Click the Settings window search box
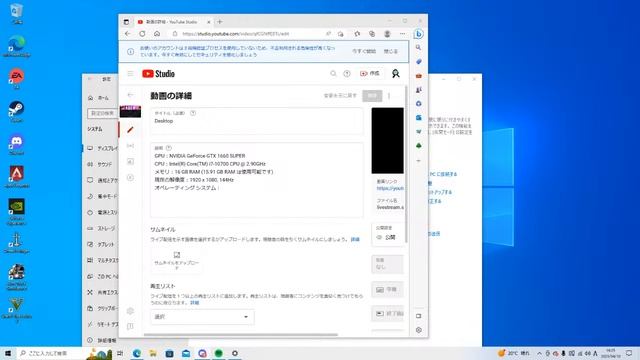This screenshot has width=640, height=360. tap(103, 113)
